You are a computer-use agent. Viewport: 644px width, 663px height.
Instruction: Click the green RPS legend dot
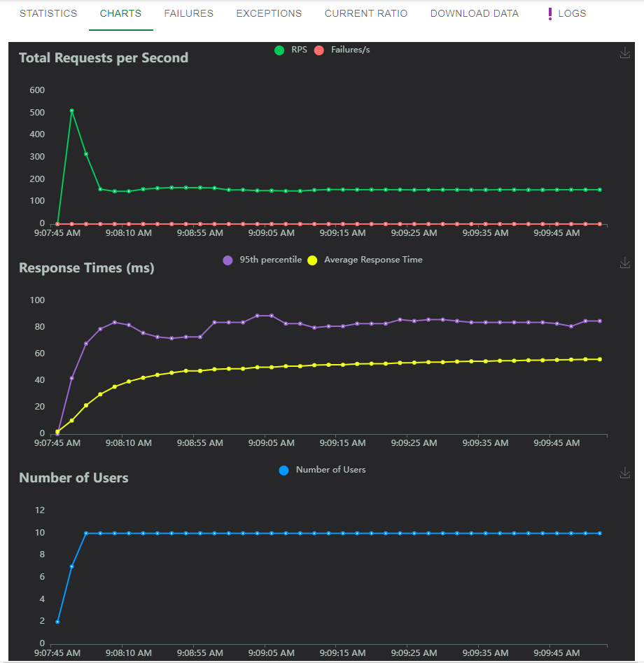tap(281, 50)
